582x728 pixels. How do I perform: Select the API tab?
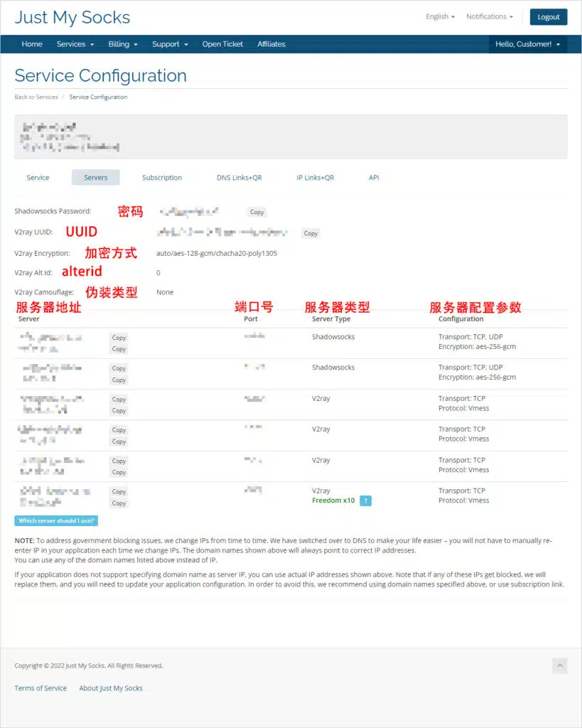click(x=374, y=178)
